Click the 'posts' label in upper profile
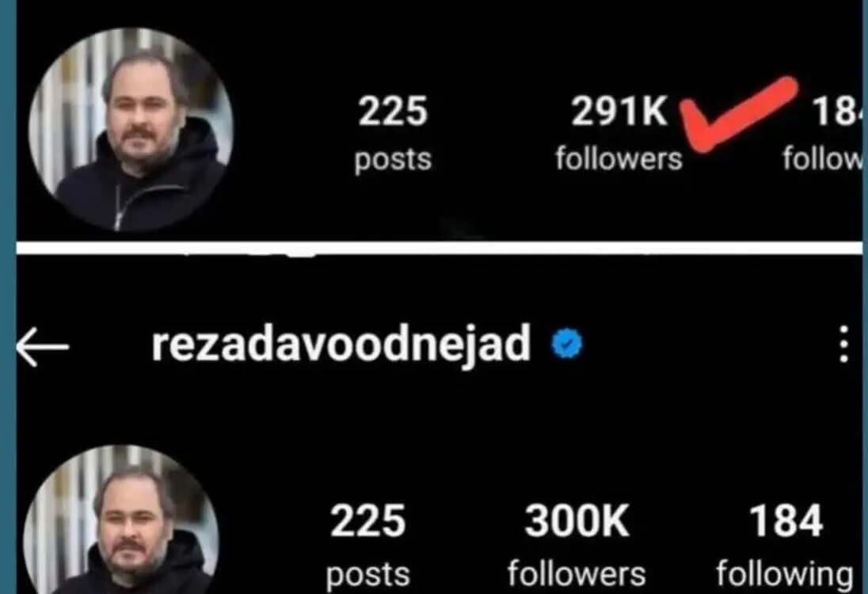This screenshot has height=594, width=868. [x=393, y=160]
